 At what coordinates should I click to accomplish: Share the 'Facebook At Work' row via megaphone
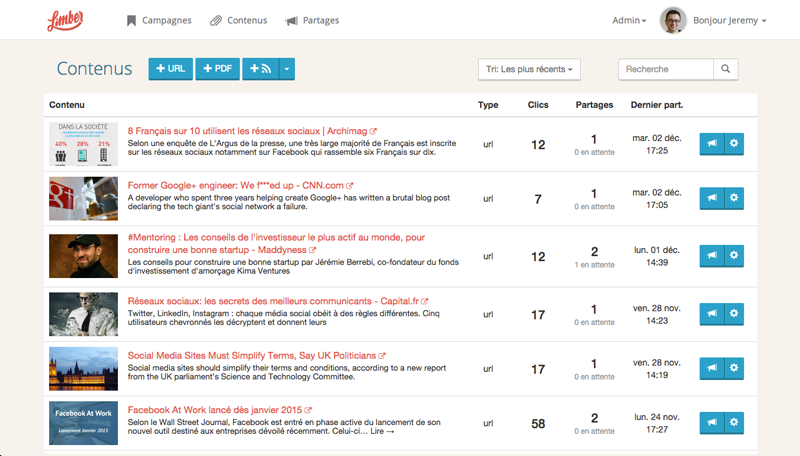712,423
